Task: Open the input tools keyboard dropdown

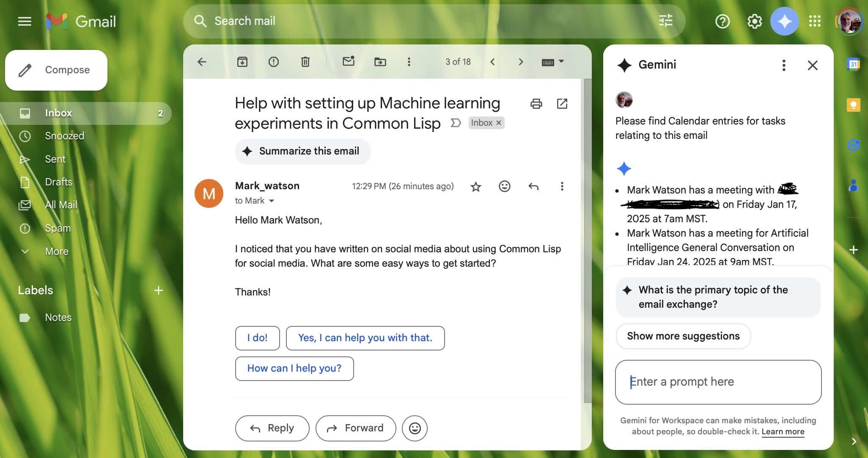Action: click(x=553, y=62)
